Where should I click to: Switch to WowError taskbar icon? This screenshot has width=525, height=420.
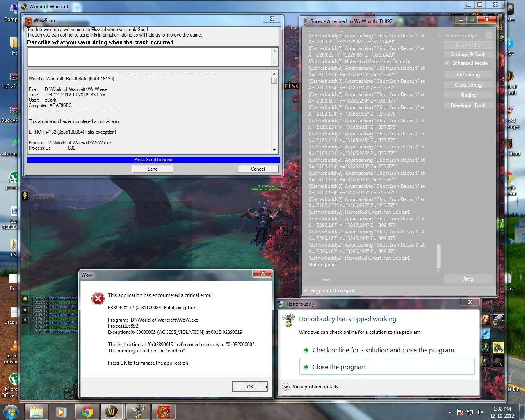tap(163, 412)
